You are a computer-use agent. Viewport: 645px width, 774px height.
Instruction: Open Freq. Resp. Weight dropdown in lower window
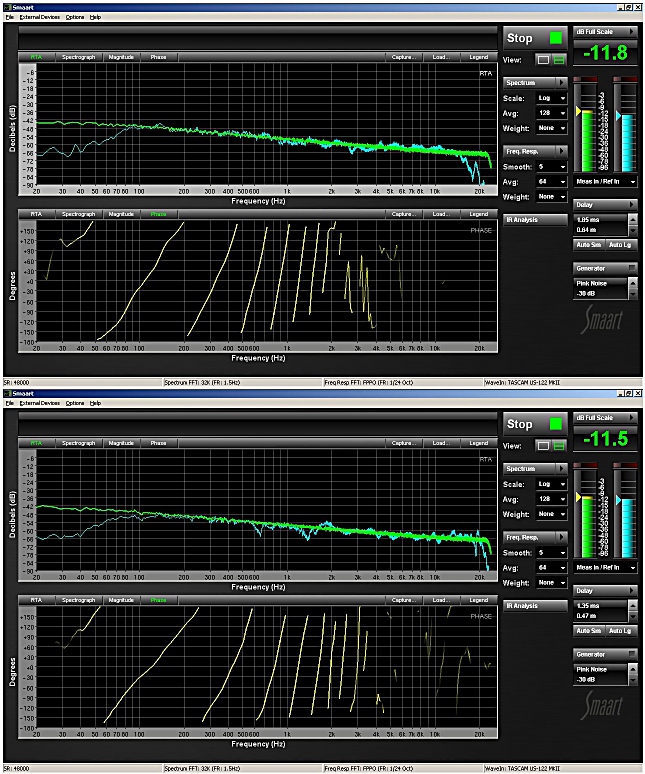552,583
